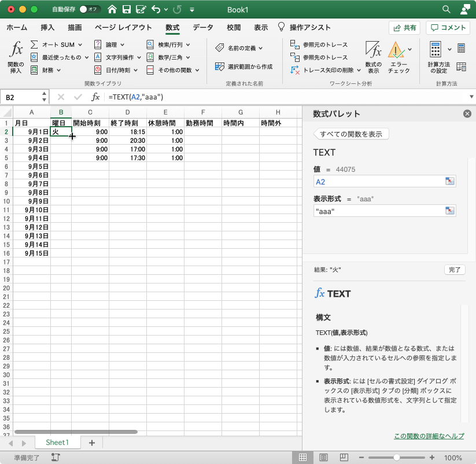The image size is (476, 464).
Task: Expand 計算方法の設定 dropdown arrow
Action: (449, 49)
